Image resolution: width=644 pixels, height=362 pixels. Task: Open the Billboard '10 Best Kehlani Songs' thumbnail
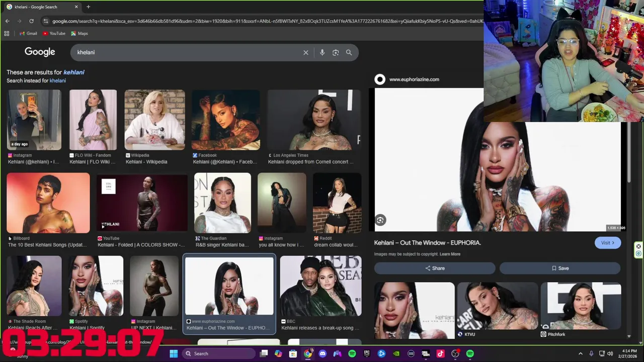click(x=48, y=203)
